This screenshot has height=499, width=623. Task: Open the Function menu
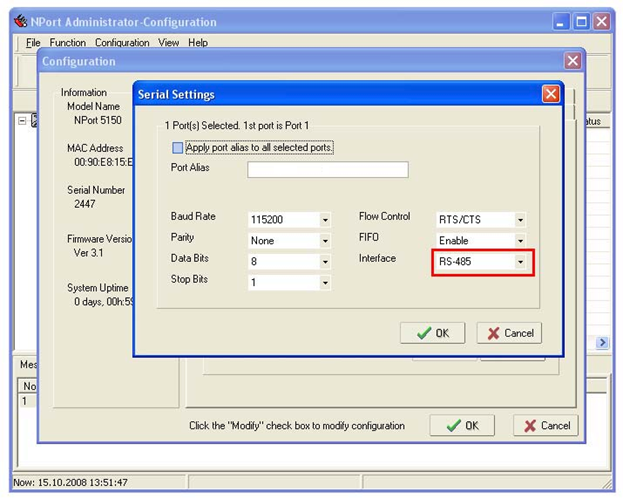pos(68,43)
